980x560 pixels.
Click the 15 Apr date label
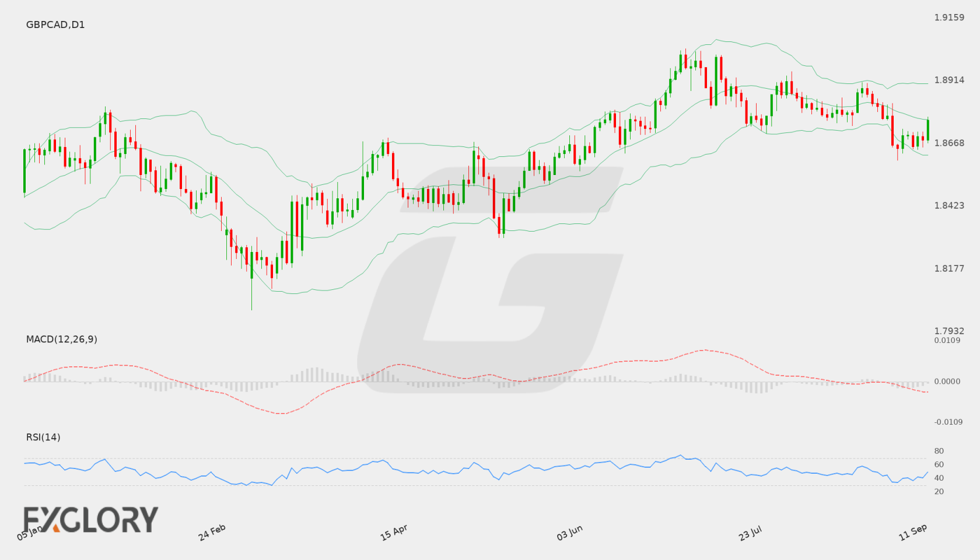394,533
